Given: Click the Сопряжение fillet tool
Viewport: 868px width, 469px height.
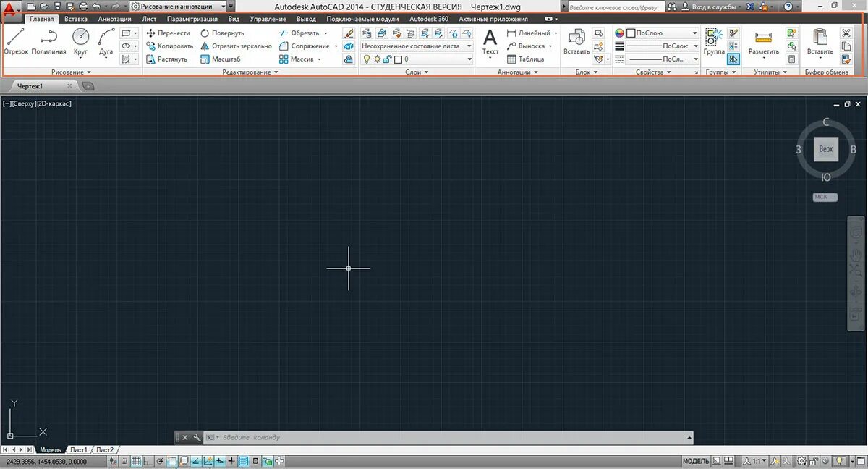Looking at the screenshot, I should [304, 46].
